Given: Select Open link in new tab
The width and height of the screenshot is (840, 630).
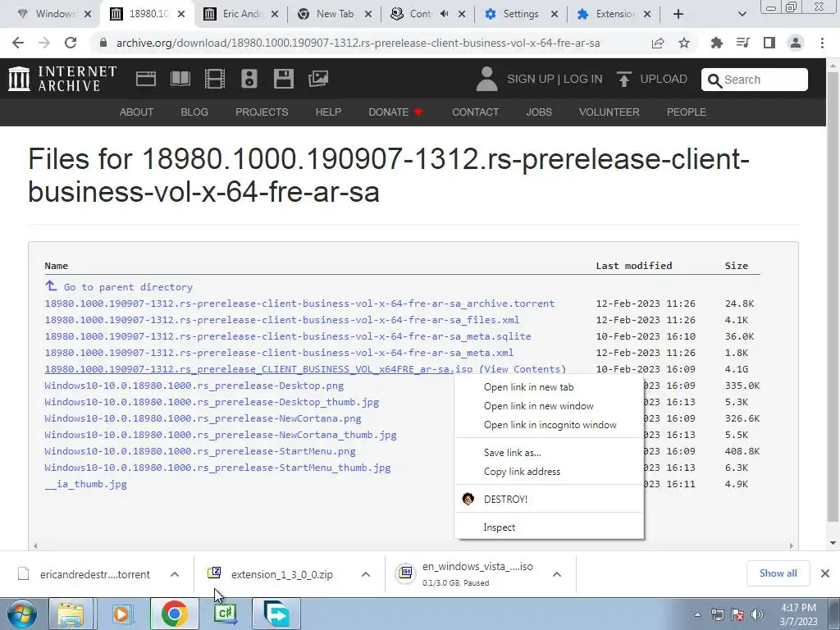Looking at the screenshot, I should pyautogui.click(x=549, y=387).
